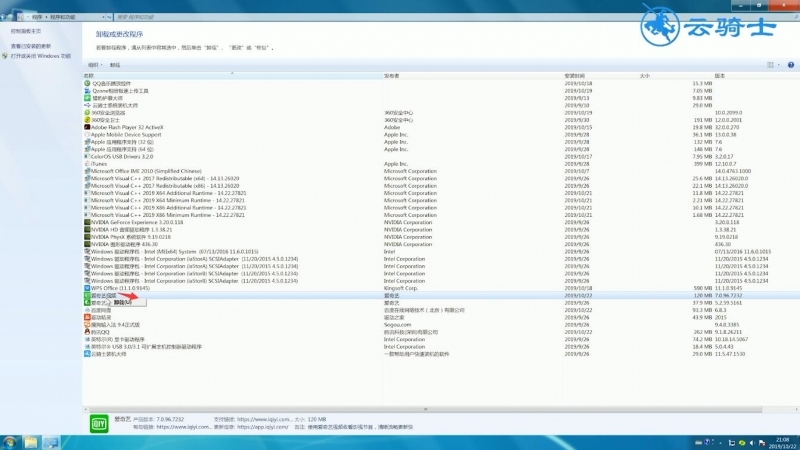Select the 360安全浏览器 icon
This screenshot has height=450, width=800.
click(87, 113)
